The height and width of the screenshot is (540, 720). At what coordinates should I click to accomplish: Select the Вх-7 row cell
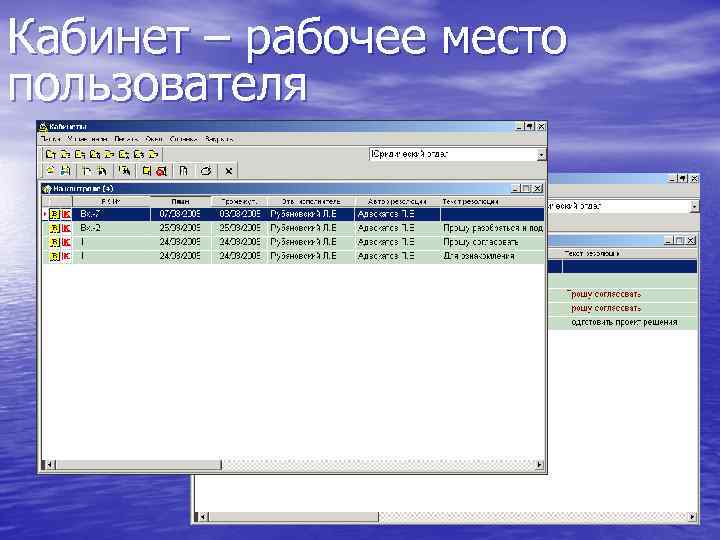[112, 214]
